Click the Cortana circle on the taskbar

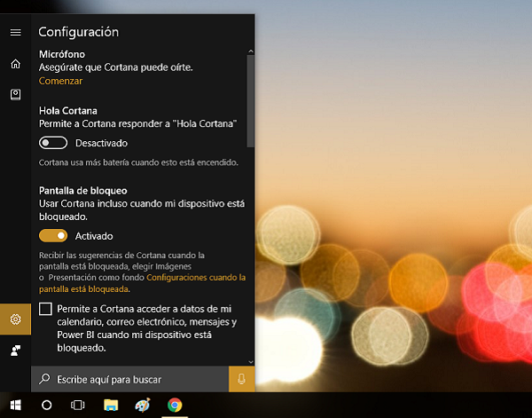tap(47, 405)
